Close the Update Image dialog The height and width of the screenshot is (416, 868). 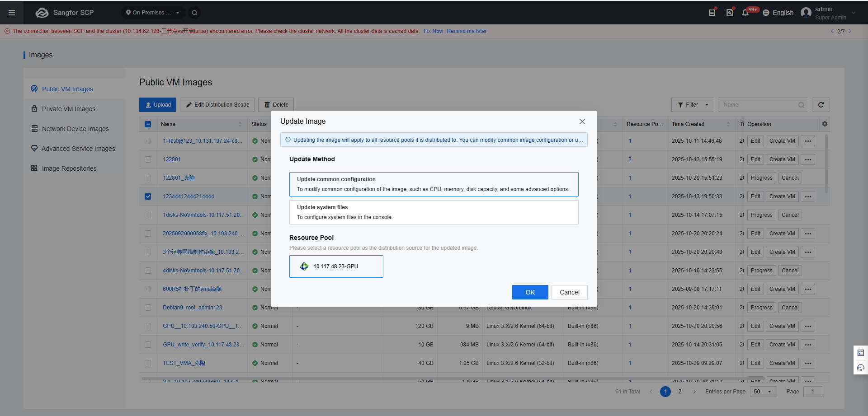[x=582, y=122]
